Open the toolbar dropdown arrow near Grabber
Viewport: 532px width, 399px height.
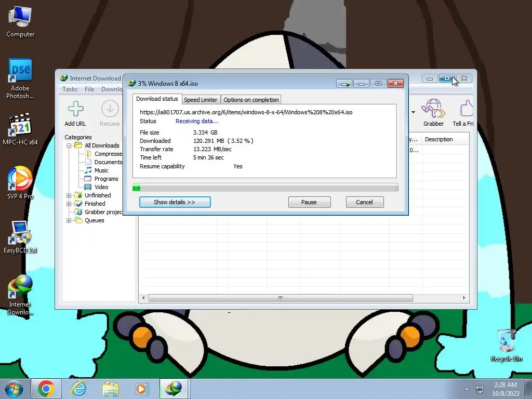413,112
